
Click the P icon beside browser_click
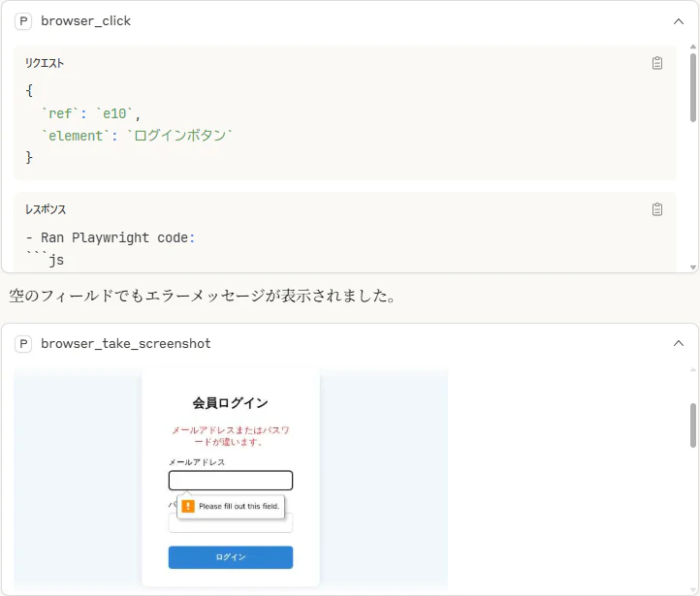pos(23,21)
